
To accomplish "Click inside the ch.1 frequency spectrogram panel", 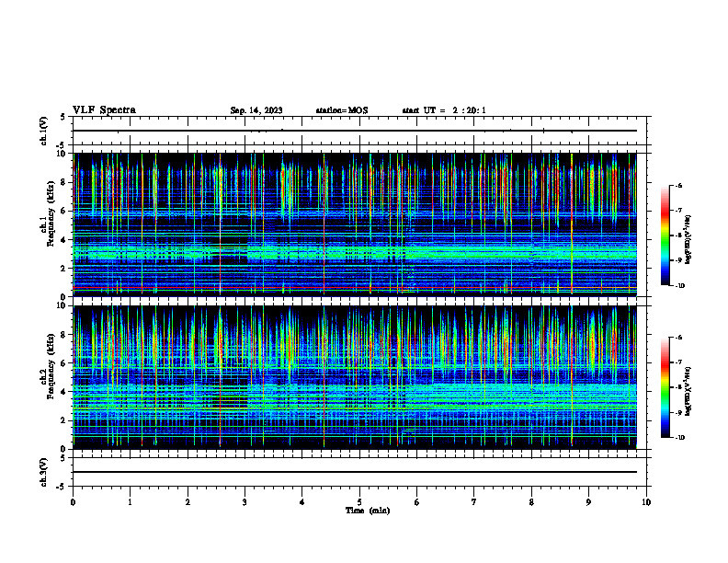I will coord(355,224).
